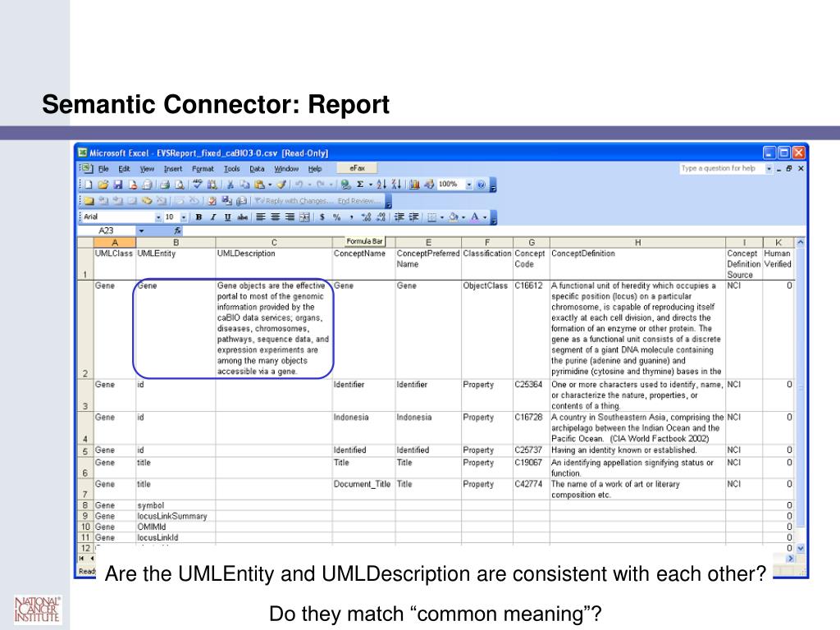Expand the standard toolbar options chevron
Screen dimensions: 840x630
coord(493,185)
